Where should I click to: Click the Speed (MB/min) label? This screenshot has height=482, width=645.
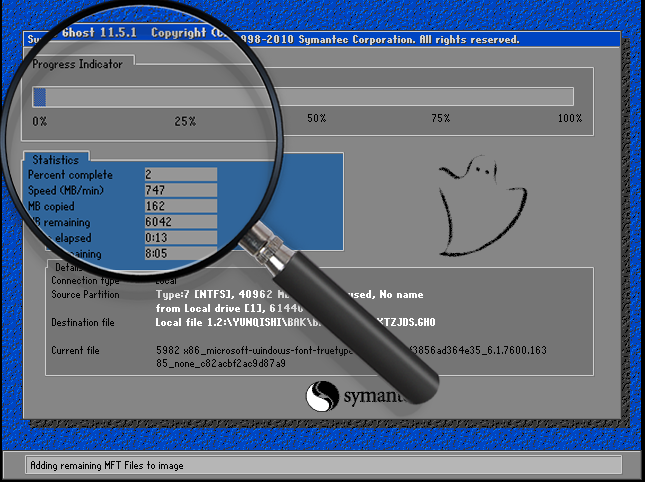tap(66, 190)
